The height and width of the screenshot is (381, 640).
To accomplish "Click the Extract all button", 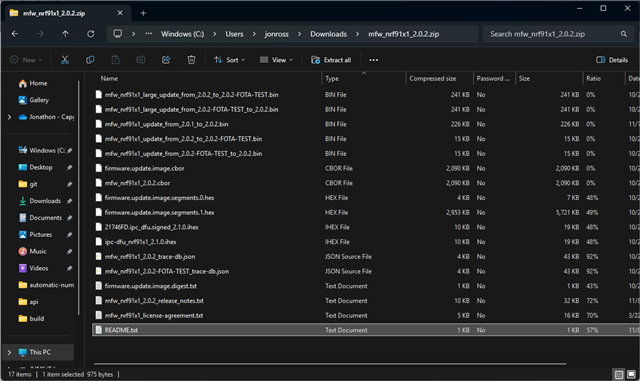I will click(331, 60).
